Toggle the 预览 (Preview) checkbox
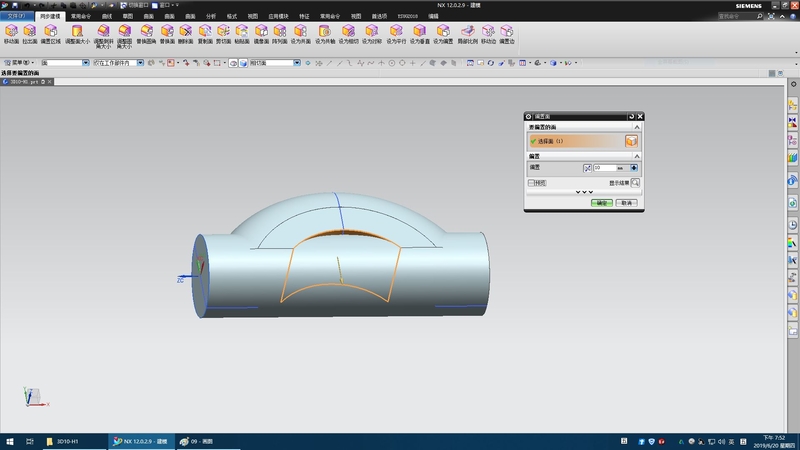This screenshot has height=450, width=800. tap(532, 183)
